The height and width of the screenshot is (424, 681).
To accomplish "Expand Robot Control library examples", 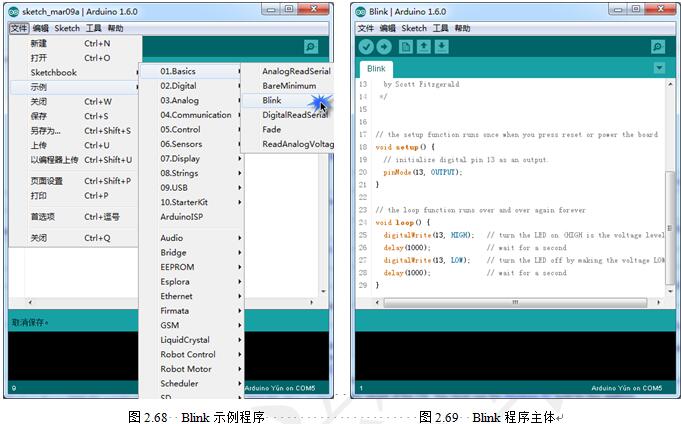I will tap(191, 354).
